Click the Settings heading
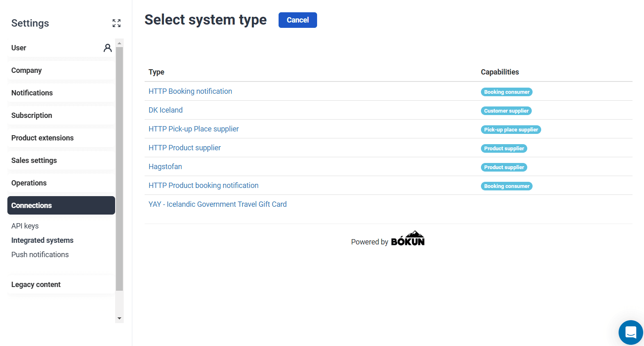644x346 pixels. point(30,23)
